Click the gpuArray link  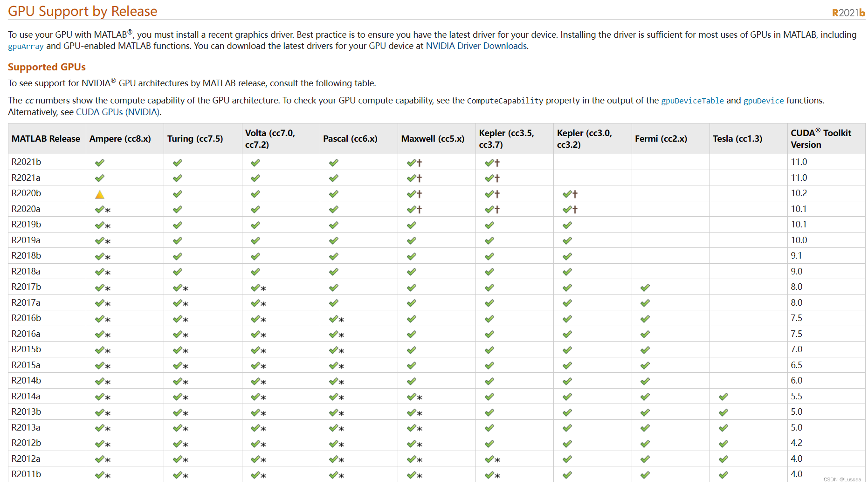(x=26, y=46)
